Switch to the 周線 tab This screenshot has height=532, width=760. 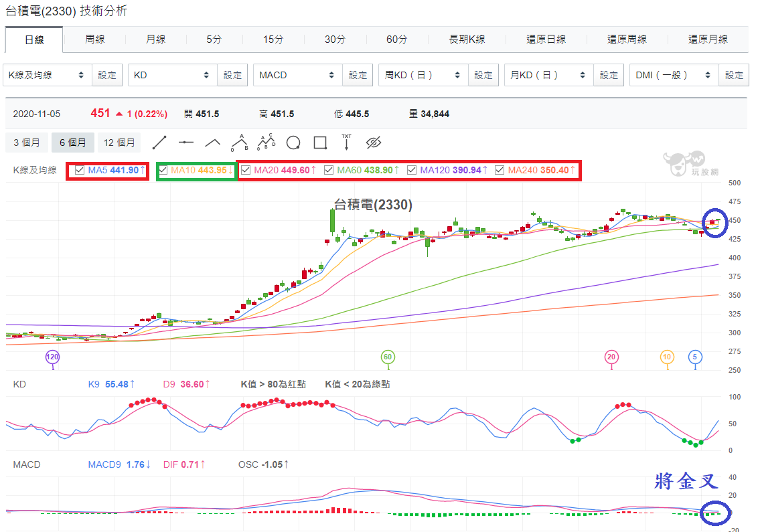[x=95, y=39]
